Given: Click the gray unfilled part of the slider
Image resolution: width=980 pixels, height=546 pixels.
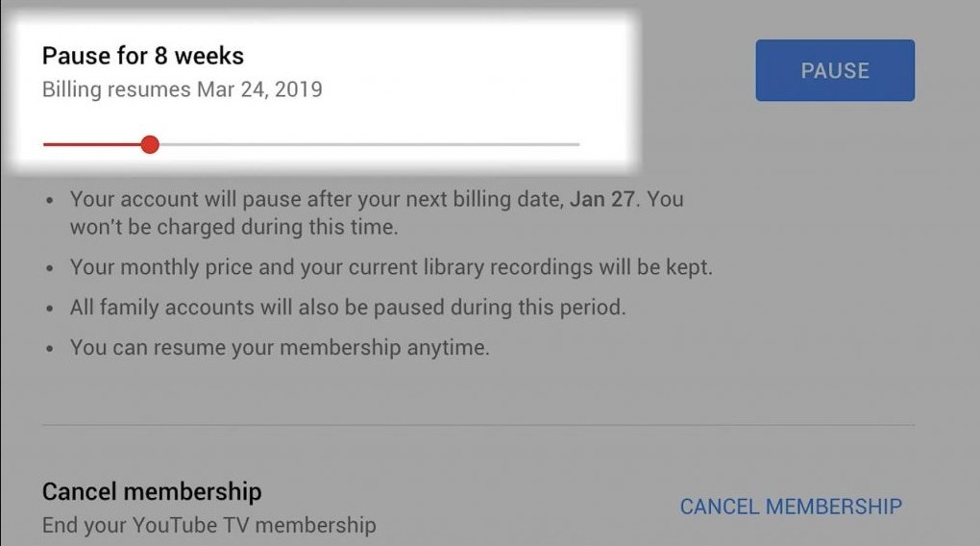Looking at the screenshot, I should point(365,144).
